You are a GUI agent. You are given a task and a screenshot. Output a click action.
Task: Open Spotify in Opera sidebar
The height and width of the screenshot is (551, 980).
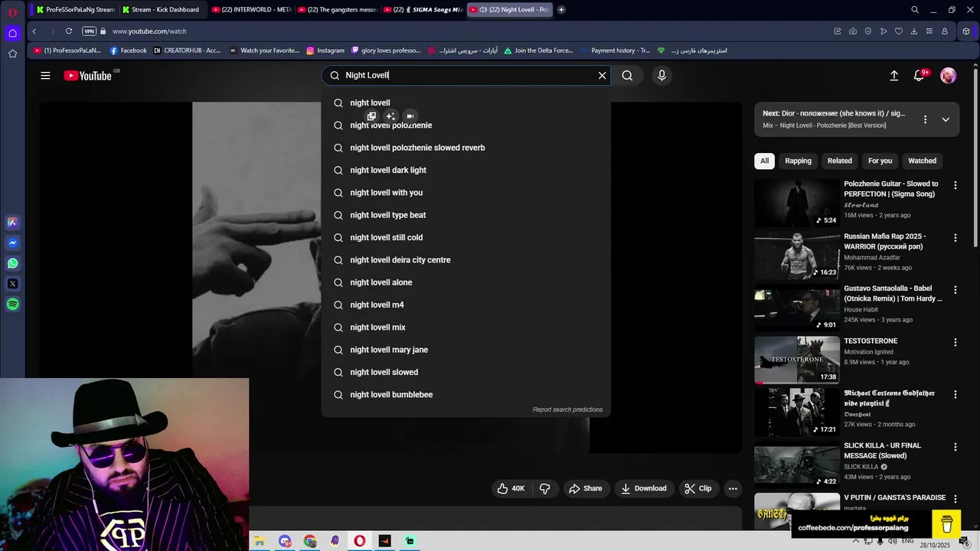tap(13, 305)
